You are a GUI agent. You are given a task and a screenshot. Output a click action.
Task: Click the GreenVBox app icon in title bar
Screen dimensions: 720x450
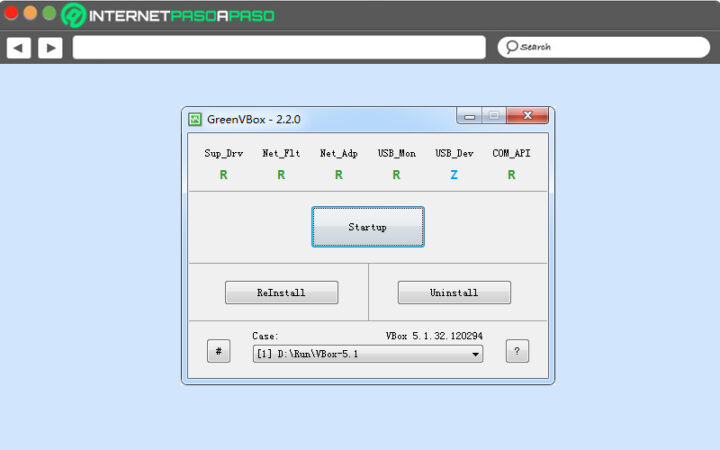[x=195, y=119]
